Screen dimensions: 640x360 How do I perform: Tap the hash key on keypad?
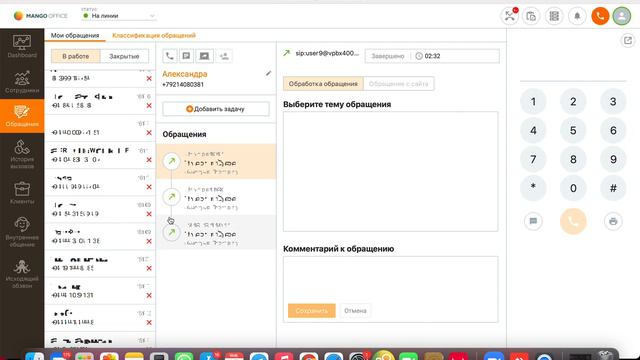point(613,188)
